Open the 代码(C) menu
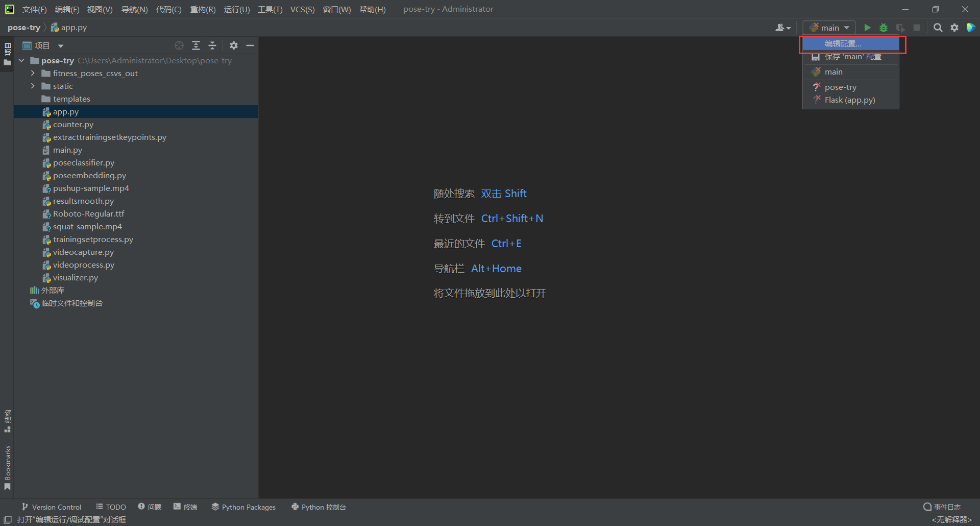This screenshot has height=526, width=980. [x=168, y=9]
